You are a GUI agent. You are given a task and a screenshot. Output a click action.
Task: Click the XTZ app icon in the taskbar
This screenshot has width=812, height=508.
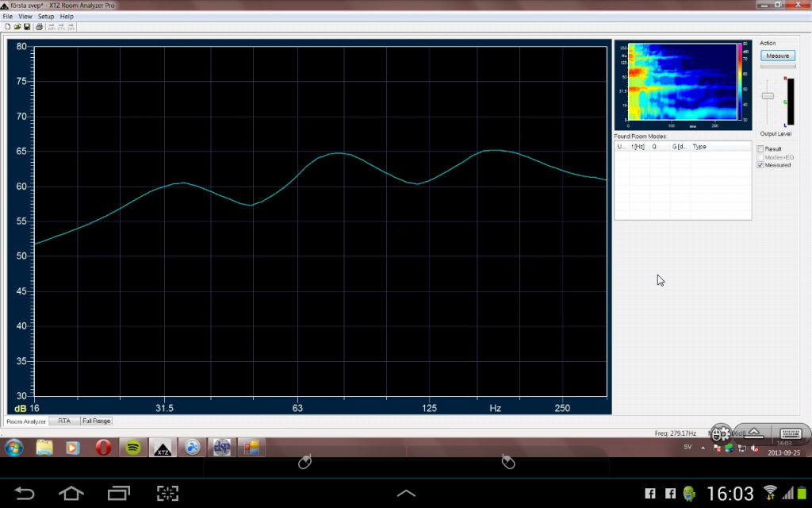[x=163, y=448]
